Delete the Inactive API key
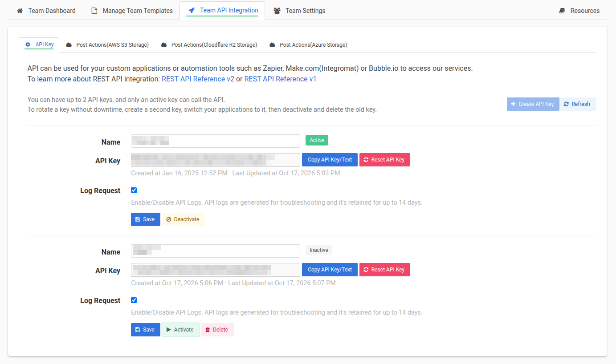The width and height of the screenshot is (616, 364). point(217,330)
